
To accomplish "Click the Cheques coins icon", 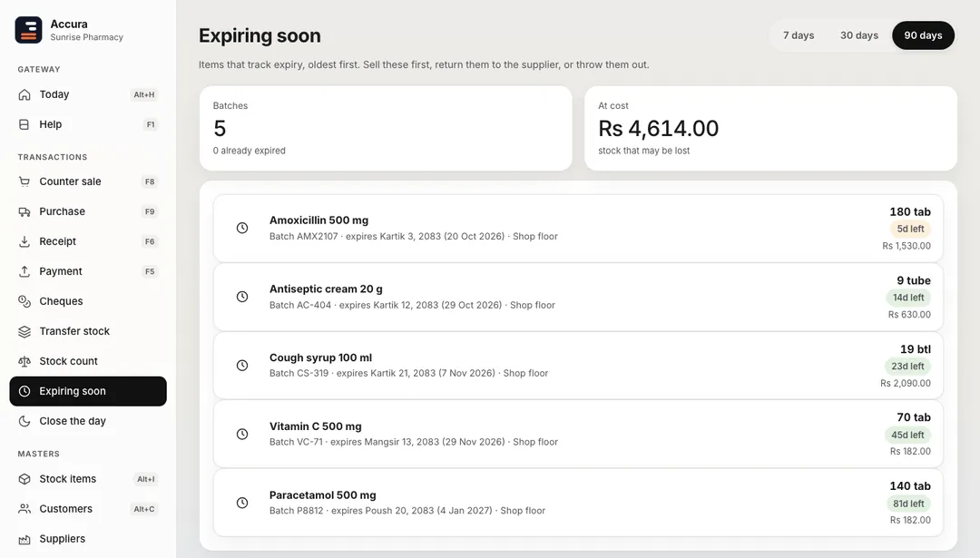I will pos(24,301).
